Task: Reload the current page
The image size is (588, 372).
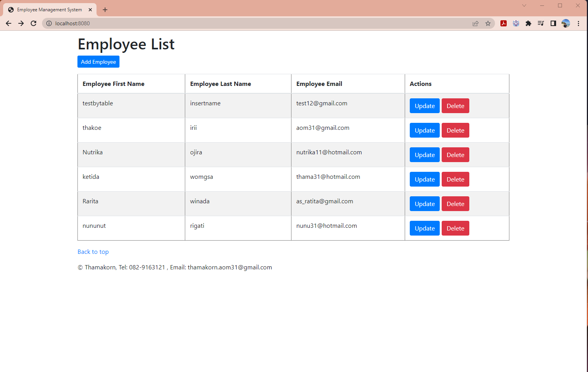Action: tap(33, 23)
